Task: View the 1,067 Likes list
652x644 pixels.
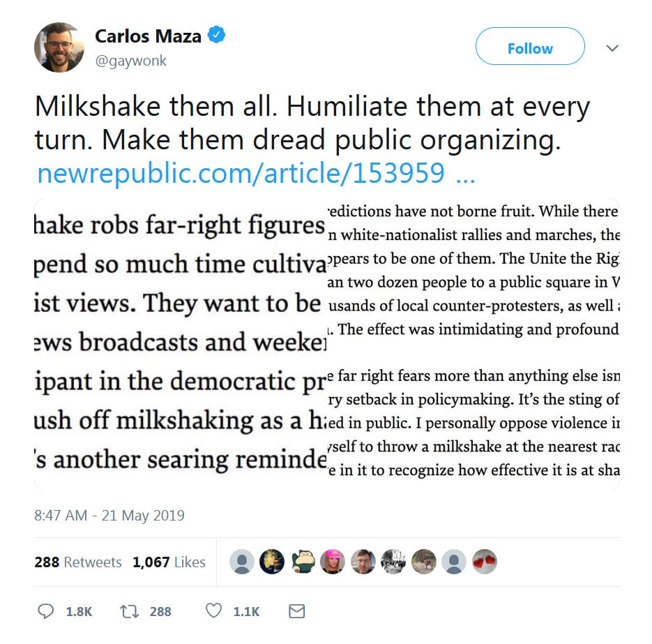Action: point(169,562)
